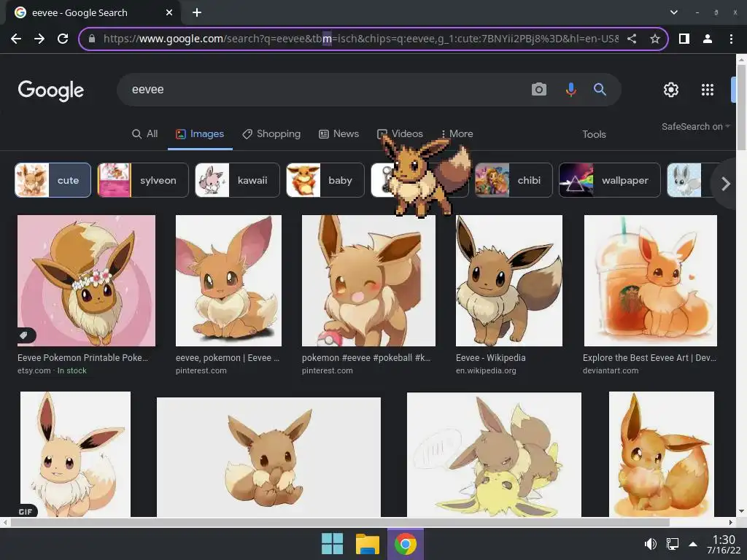Click the vertical scrollbar thumb
The width and height of the screenshot is (747, 560).
click(x=741, y=107)
